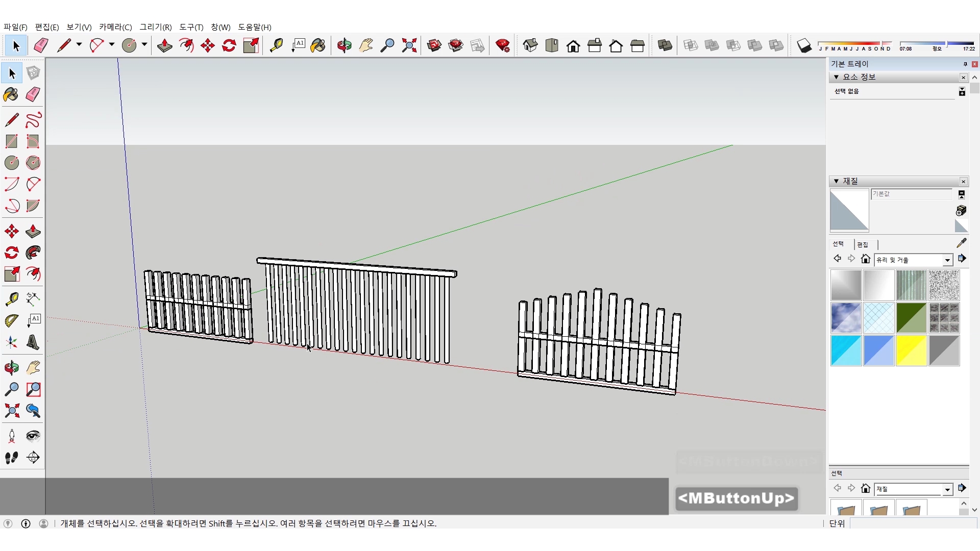This screenshot has width=980, height=551.
Task: Open the 유리 및 거울 material dropdown
Action: pos(947,260)
